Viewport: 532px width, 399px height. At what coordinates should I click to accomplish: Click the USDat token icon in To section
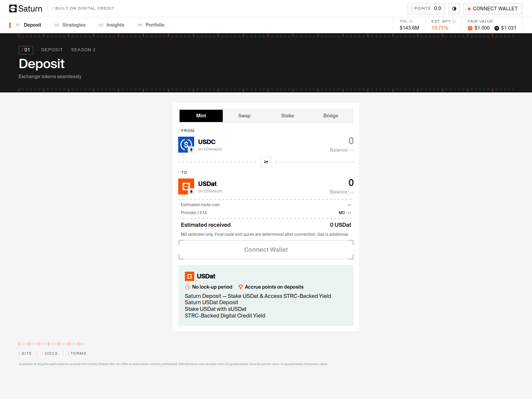click(186, 187)
